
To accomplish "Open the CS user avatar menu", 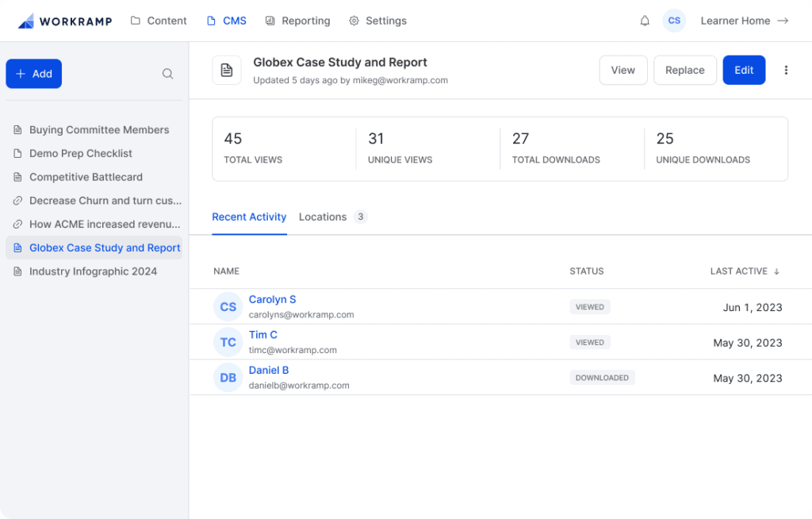I will tap(674, 21).
